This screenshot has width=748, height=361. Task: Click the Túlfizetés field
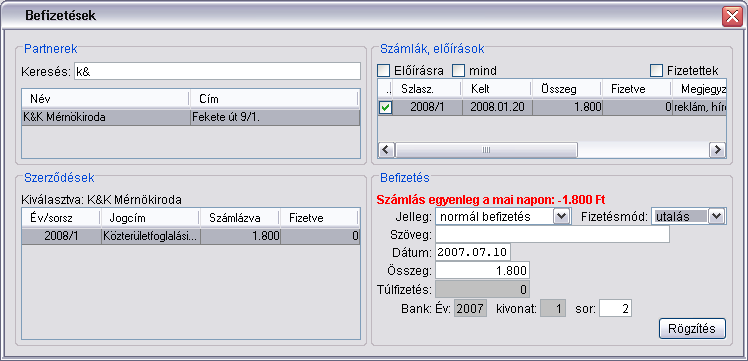pyautogui.click(x=482, y=289)
